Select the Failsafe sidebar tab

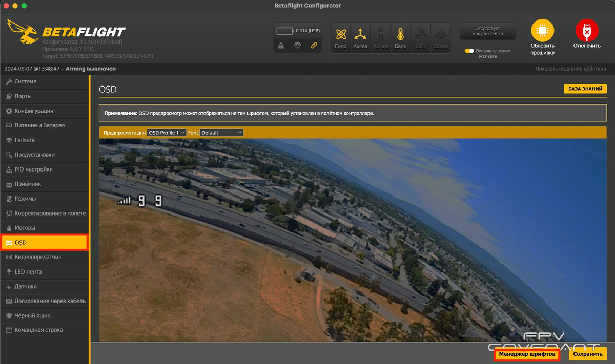coord(25,140)
